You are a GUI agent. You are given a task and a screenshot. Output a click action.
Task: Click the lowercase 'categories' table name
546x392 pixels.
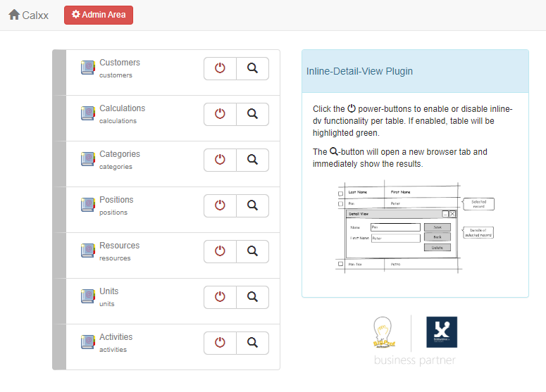pos(116,167)
